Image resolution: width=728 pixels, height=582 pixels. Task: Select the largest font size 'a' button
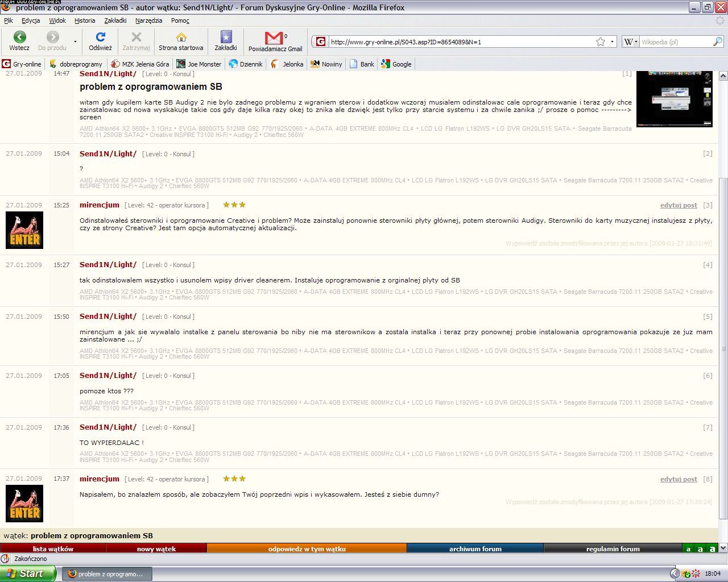coord(713,549)
